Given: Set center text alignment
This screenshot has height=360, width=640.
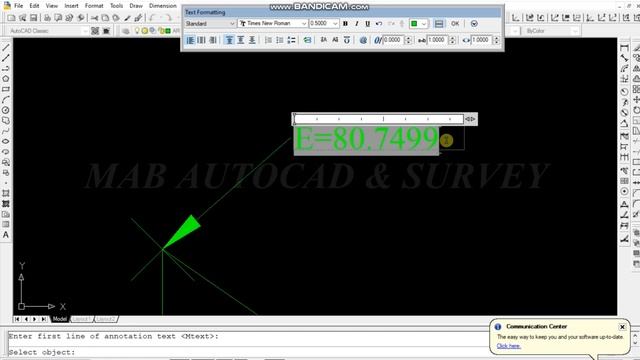Looking at the screenshot, I should tap(201, 40).
